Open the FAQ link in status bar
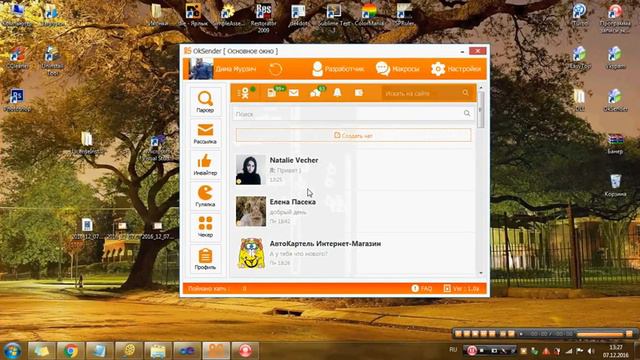Image resolution: width=640 pixels, height=360 pixels. coord(422,289)
